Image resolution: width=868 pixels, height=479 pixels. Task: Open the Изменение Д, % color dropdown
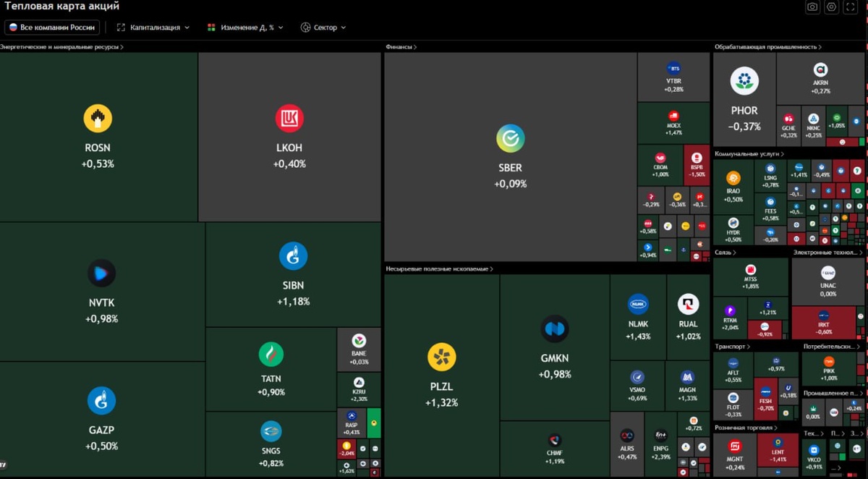point(245,27)
